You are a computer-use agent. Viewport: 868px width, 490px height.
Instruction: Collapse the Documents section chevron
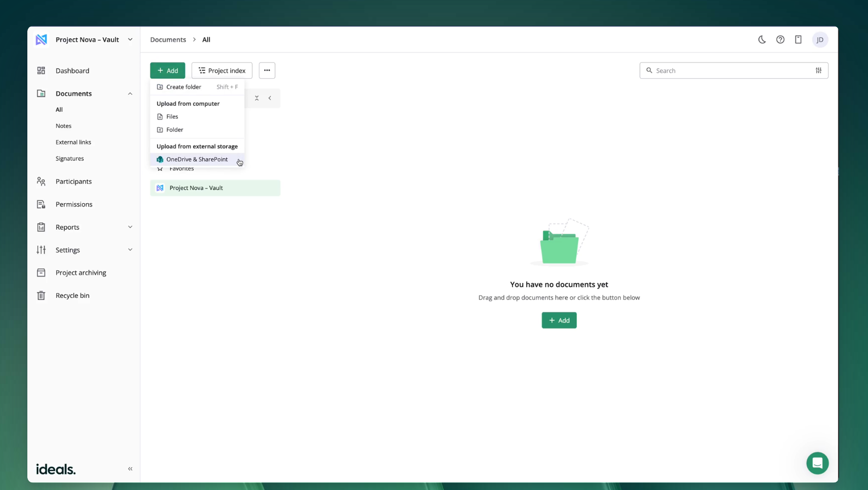click(130, 94)
